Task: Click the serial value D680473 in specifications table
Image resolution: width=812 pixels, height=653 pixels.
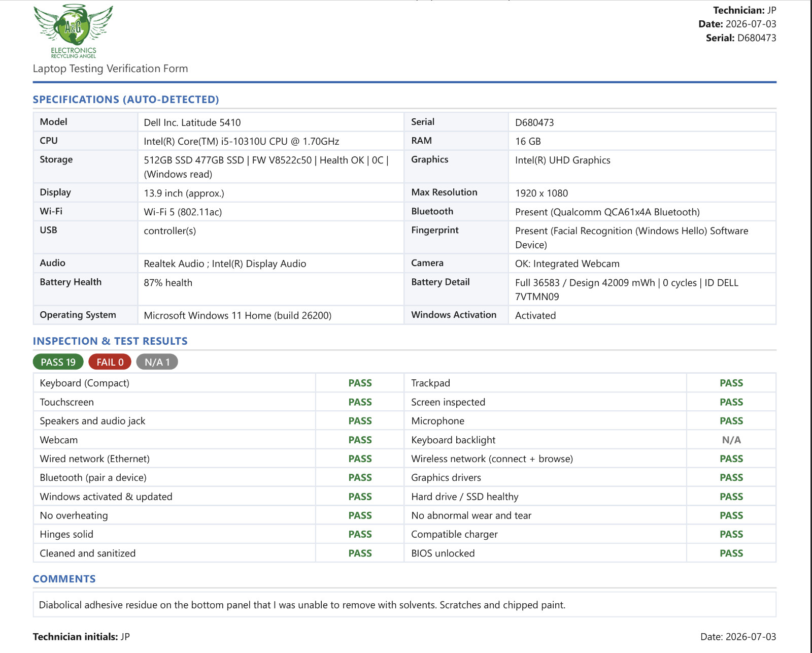Action: 534,122
